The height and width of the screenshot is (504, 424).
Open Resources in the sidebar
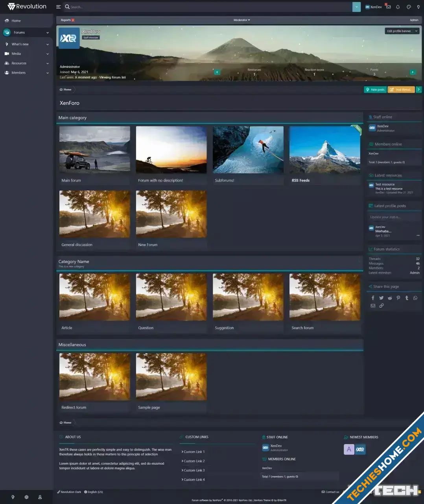click(19, 63)
